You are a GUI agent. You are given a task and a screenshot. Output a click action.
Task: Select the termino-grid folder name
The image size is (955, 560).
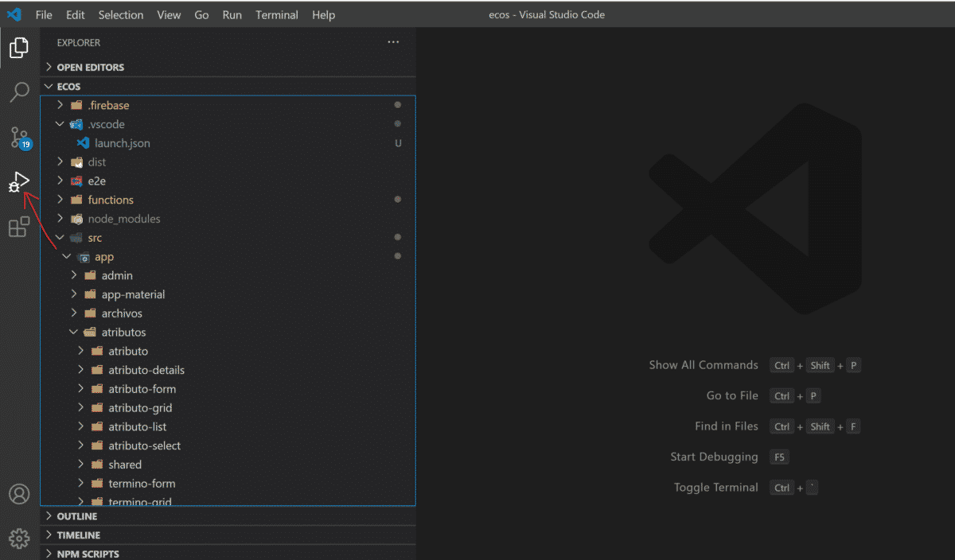140,501
